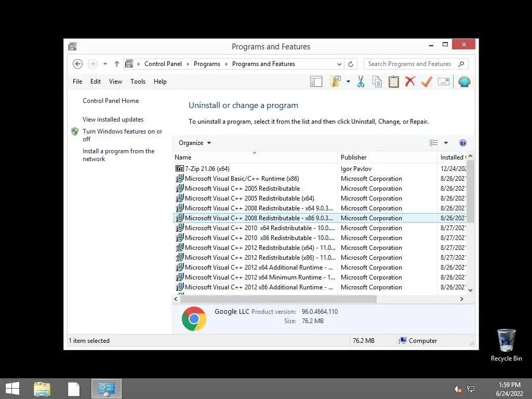
Task: Select Visual C++ 2008 Redistributable x64 row
Action: [x=320, y=208]
